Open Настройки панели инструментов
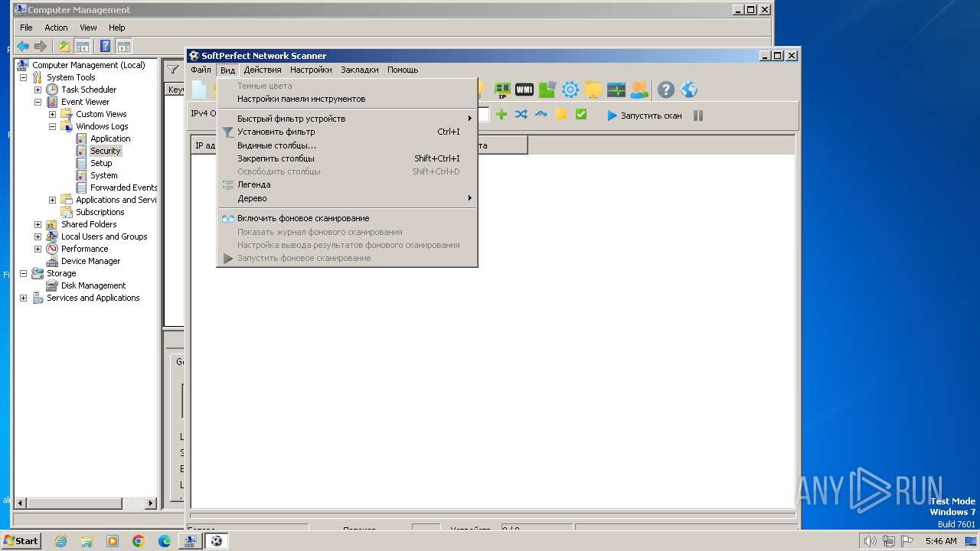 [x=347, y=99]
